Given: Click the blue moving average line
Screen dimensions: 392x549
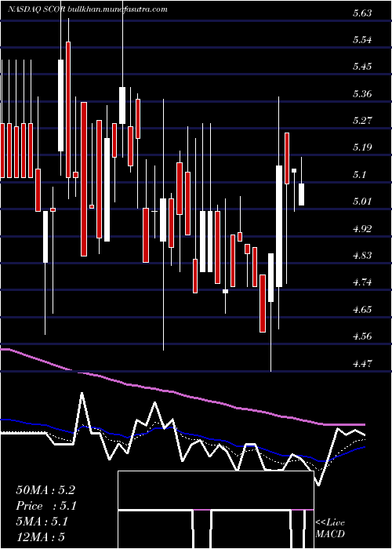Looking at the screenshot, I should (x=182, y=434).
